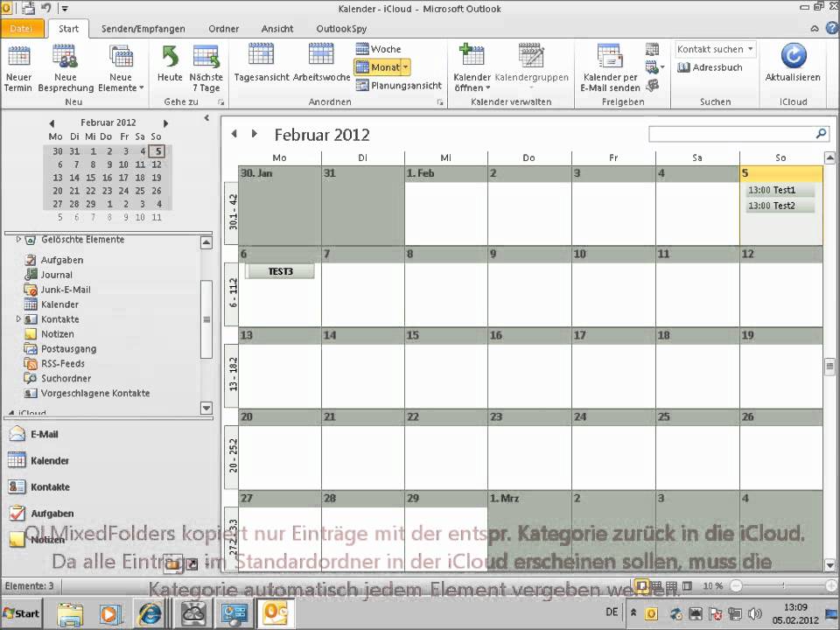Image resolution: width=840 pixels, height=630 pixels.
Task: Switch to E-Mail module
Action: [x=34, y=434]
